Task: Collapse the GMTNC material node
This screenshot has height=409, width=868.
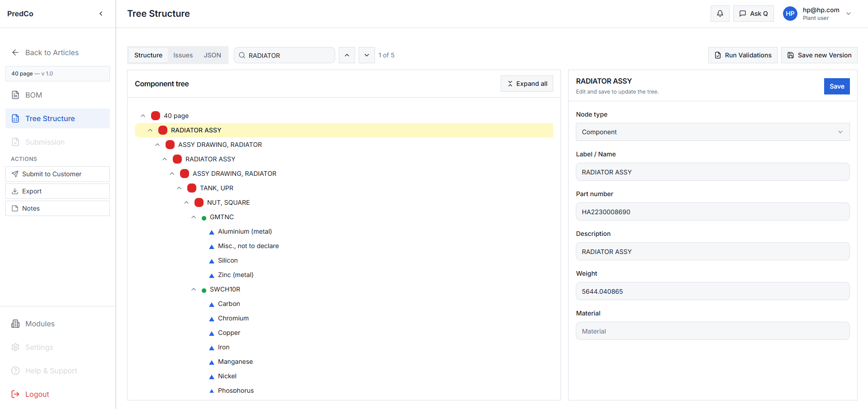Action: [194, 217]
